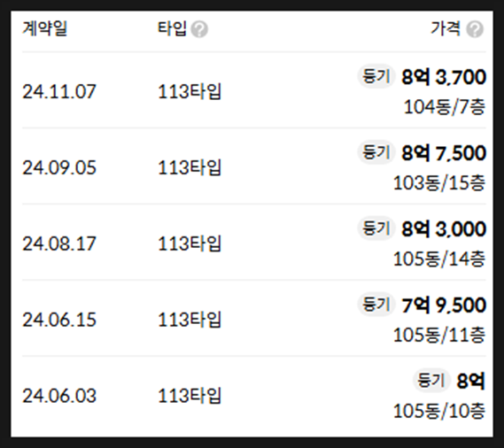
Task: Click the 24.11.07 contract date
Action: (59, 91)
